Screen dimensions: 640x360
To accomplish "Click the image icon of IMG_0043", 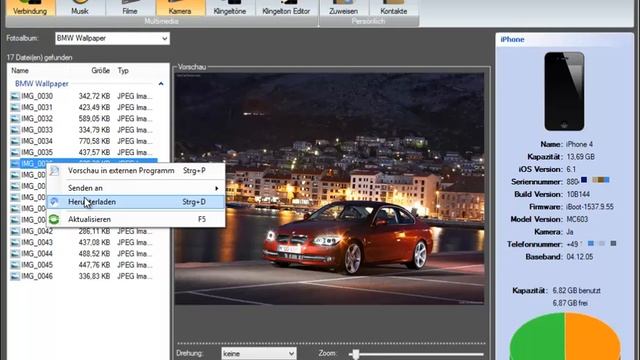I will (15, 242).
